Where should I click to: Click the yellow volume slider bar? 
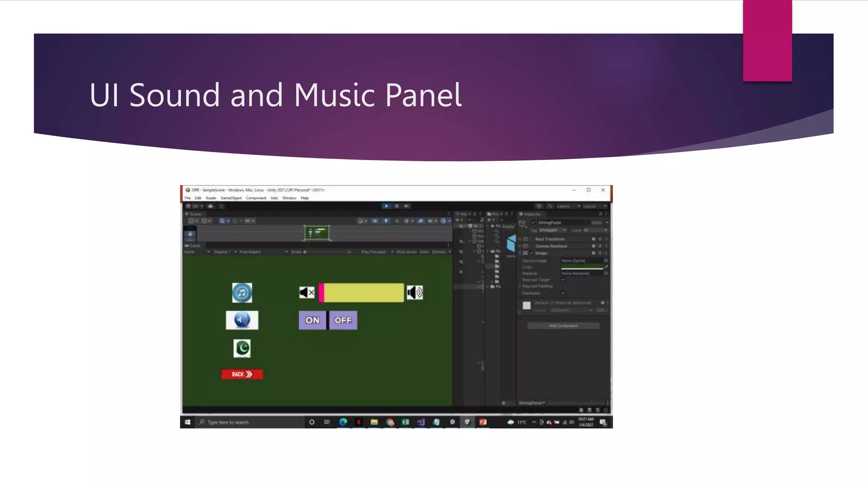[364, 293]
